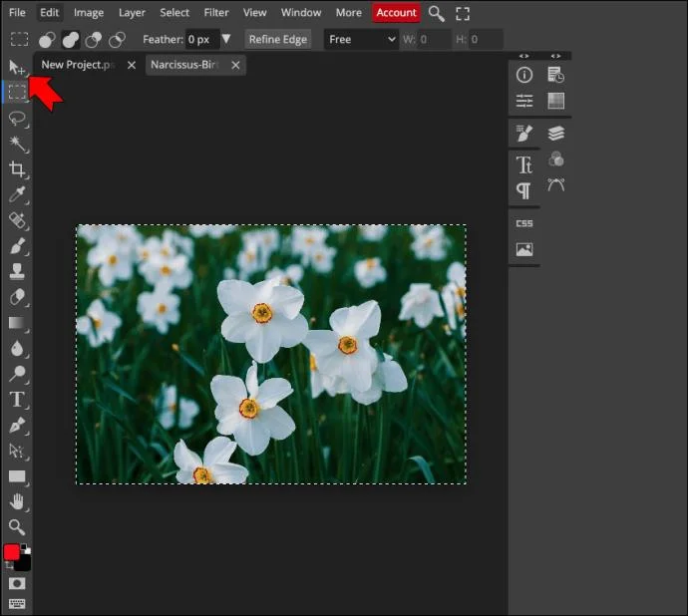This screenshot has width=688, height=616.
Task: Choose Intersect with Selection mode
Action: 117,40
